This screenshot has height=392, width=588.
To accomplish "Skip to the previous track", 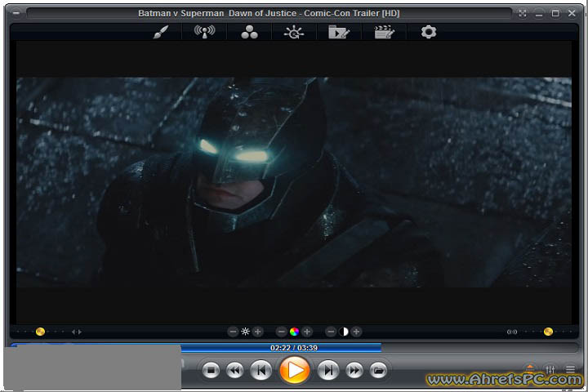I will 261,371.
